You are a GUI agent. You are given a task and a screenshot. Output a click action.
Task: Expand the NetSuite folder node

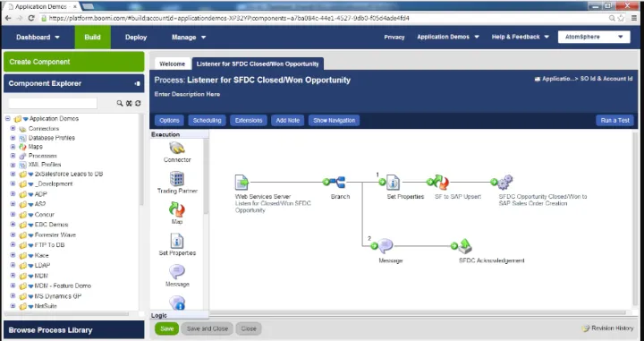click(13, 306)
